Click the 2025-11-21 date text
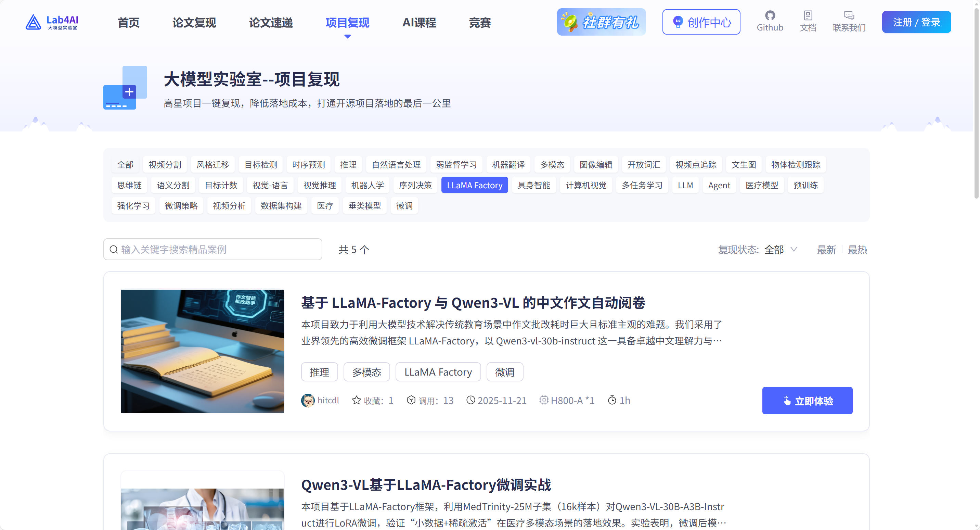Image resolution: width=980 pixels, height=530 pixels. pos(502,401)
